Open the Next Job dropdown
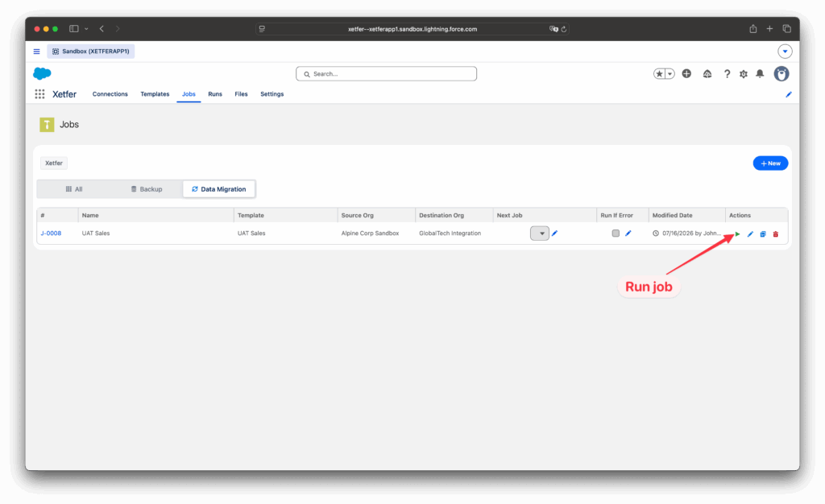This screenshot has height=504, width=825. (540, 233)
